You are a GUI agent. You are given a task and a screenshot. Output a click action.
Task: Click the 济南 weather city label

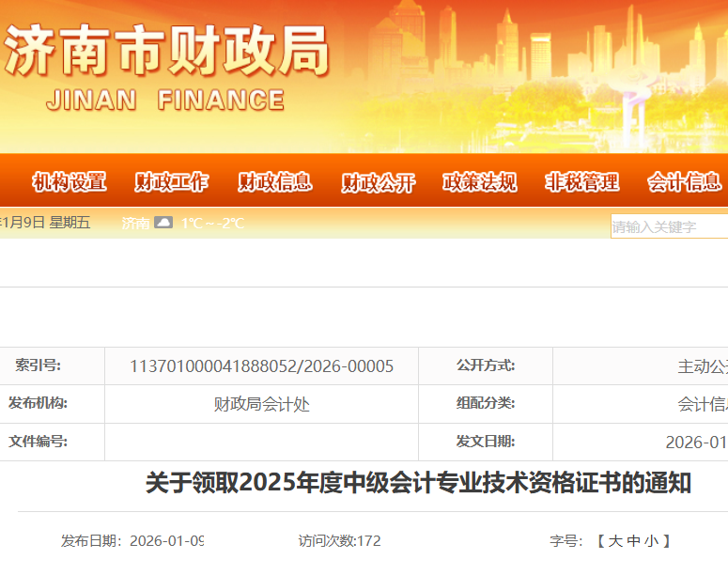click(135, 224)
